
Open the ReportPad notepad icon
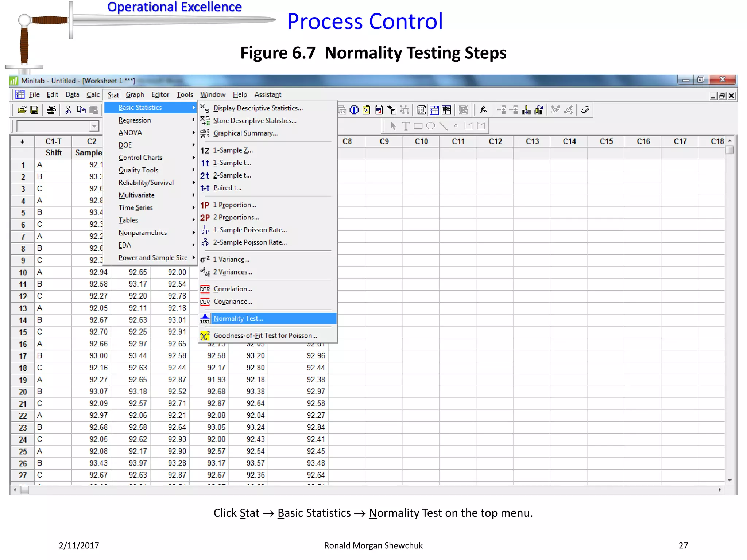point(379,110)
